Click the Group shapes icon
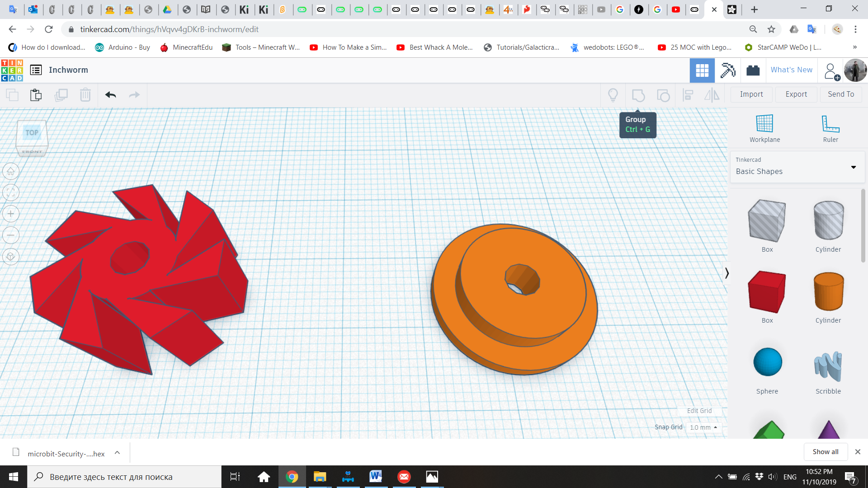This screenshot has width=868, height=488. [x=638, y=95]
